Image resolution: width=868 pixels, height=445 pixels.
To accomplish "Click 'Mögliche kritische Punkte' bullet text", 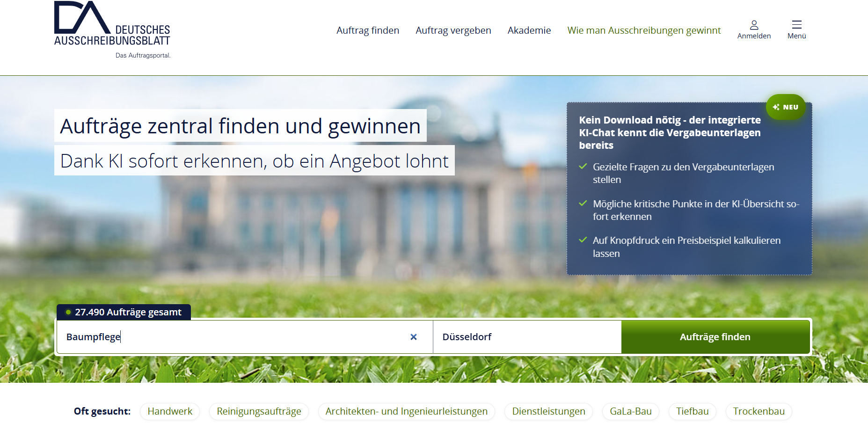I will pos(696,210).
